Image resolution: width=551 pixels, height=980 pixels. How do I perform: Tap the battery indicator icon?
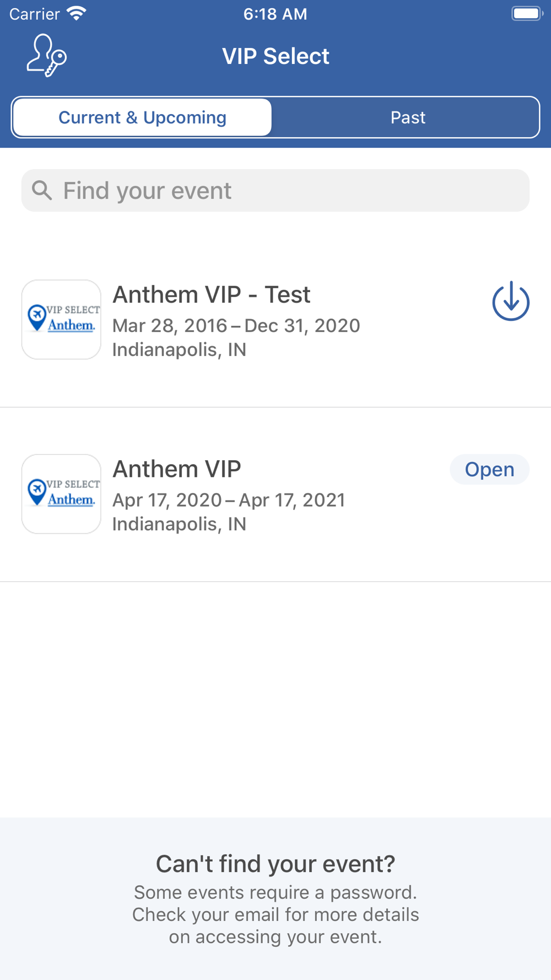click(527, 14)
